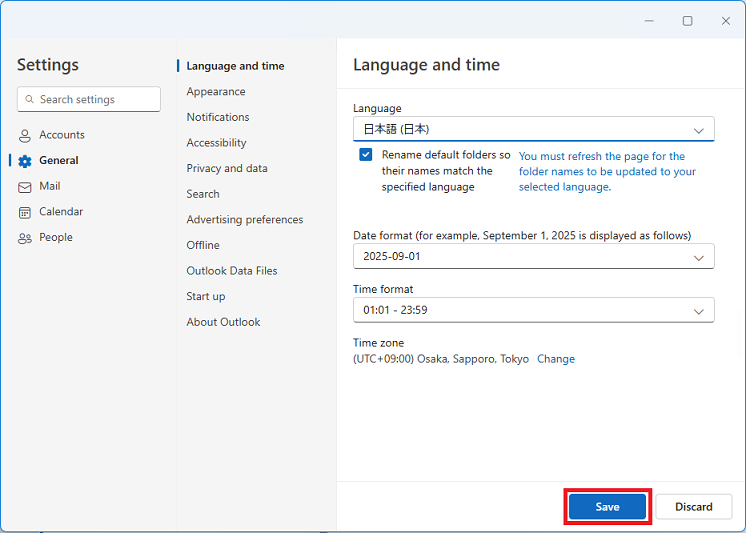The width and height of the screenshot is (746, 533).
Task: Select Outlook Data Files option
Action: coord(232,271)
